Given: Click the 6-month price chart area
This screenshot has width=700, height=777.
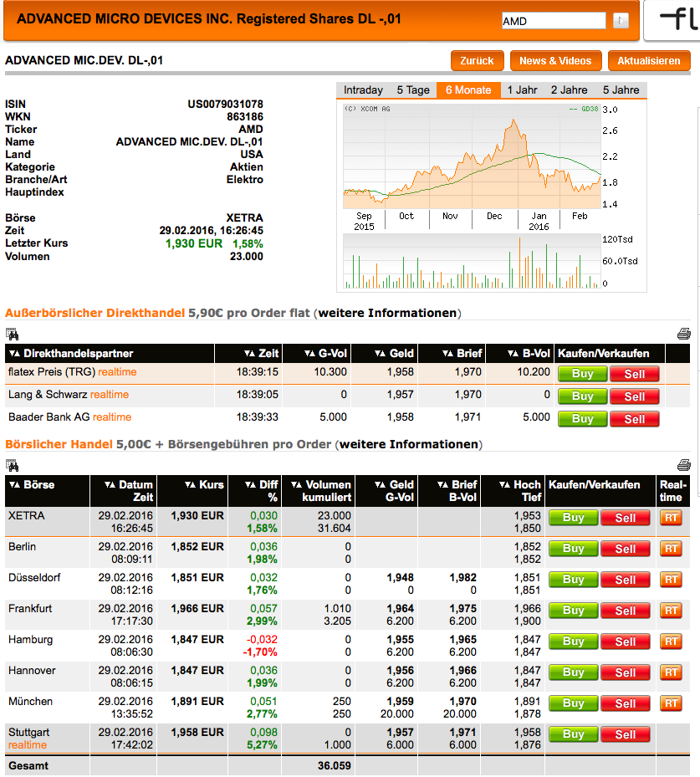Looking at the screenshot, I should (473, 156).
